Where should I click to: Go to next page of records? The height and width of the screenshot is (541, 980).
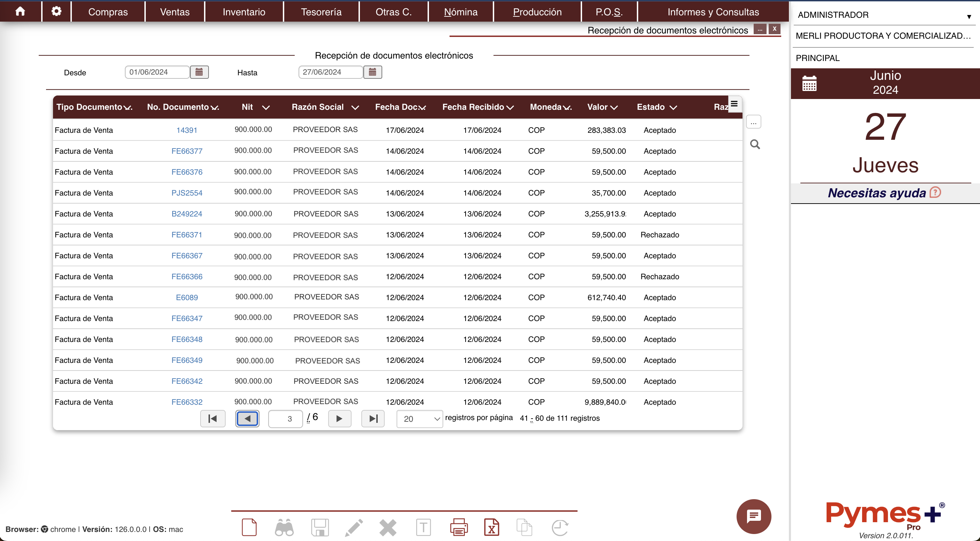click(339, 419)
